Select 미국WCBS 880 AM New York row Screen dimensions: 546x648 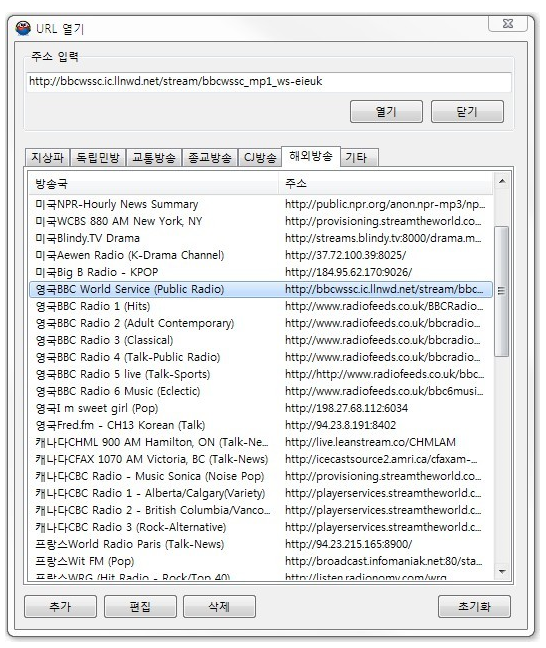coord(261,221)
